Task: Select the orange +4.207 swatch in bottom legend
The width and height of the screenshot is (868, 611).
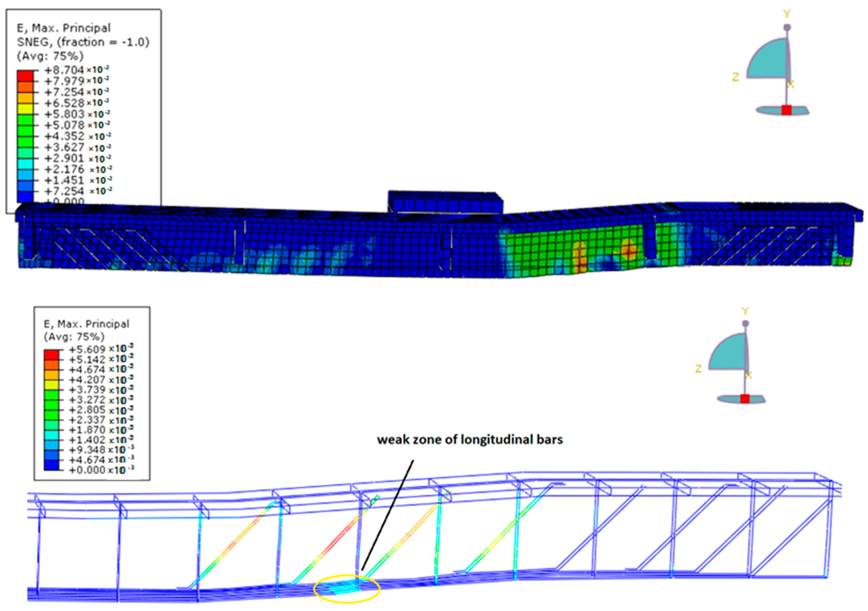Action: click(52, 375)
